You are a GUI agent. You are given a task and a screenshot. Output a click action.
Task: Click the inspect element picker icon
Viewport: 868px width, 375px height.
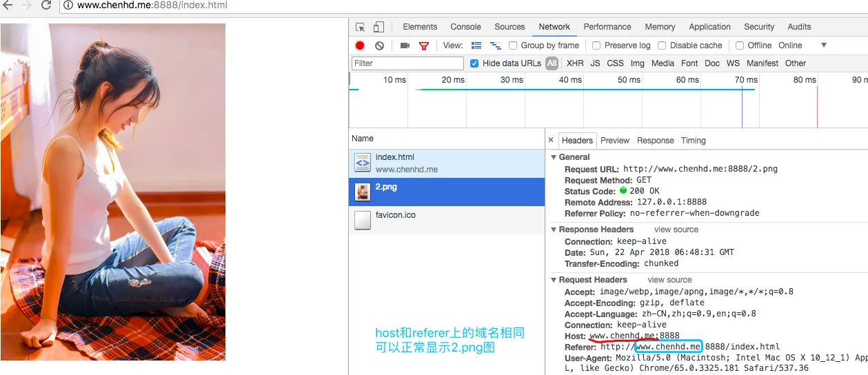point(360,27)
